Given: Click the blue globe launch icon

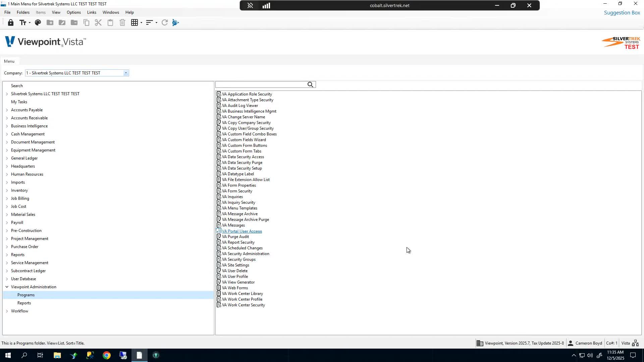Looking at the screenshot, I should (176, 23).
